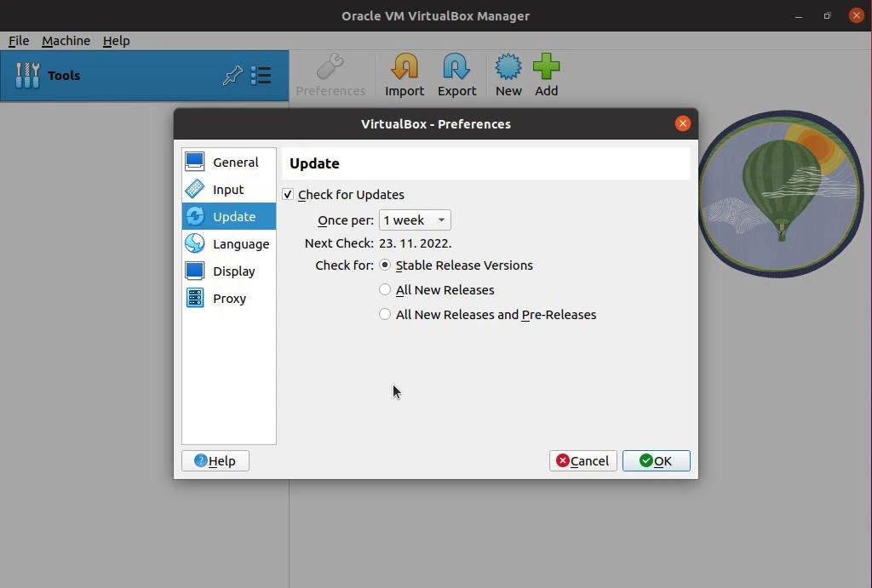Select All New Releases radio button

tap(384, 289)
